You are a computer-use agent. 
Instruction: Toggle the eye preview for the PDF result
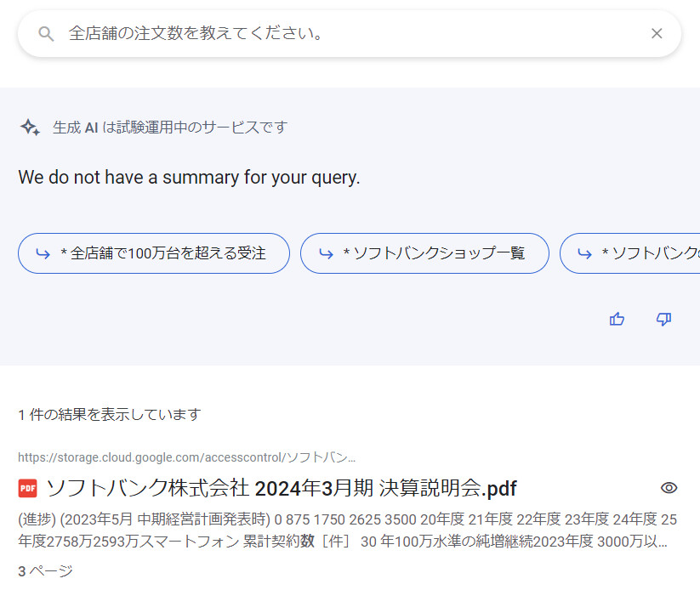click(669, 487)
